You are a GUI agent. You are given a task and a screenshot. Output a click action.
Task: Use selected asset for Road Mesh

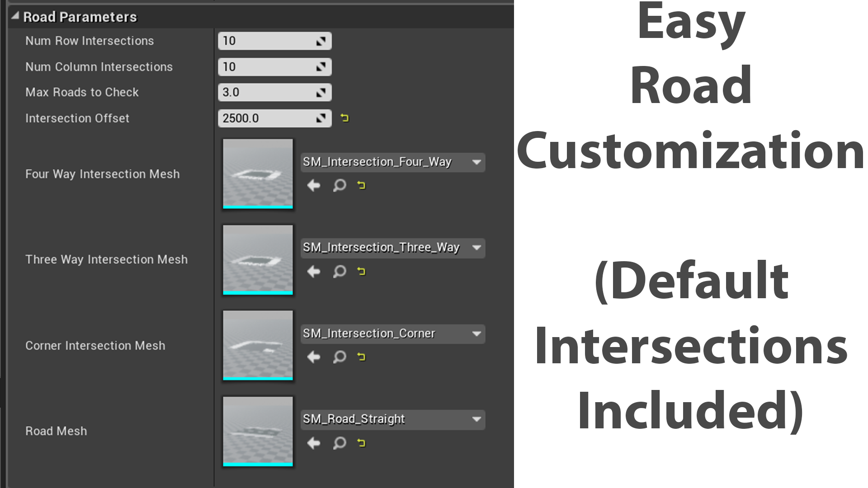(313, 443)
